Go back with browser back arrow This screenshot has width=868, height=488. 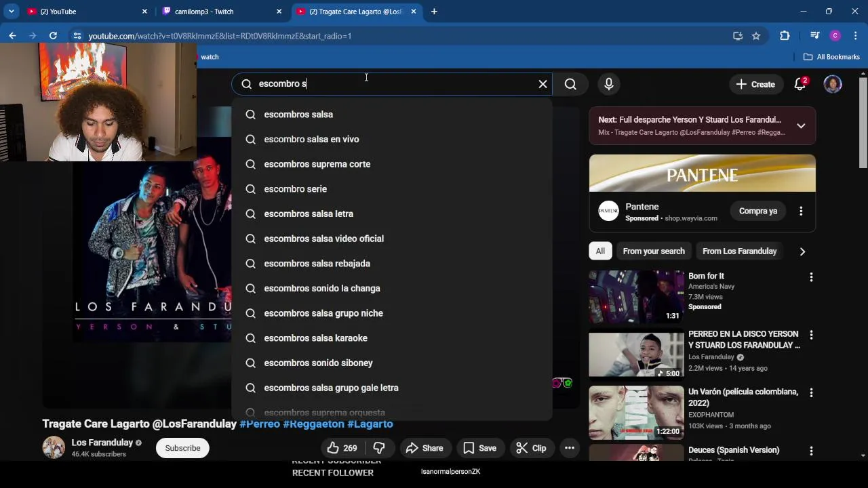pyautogui.click(x=12, y=36)
